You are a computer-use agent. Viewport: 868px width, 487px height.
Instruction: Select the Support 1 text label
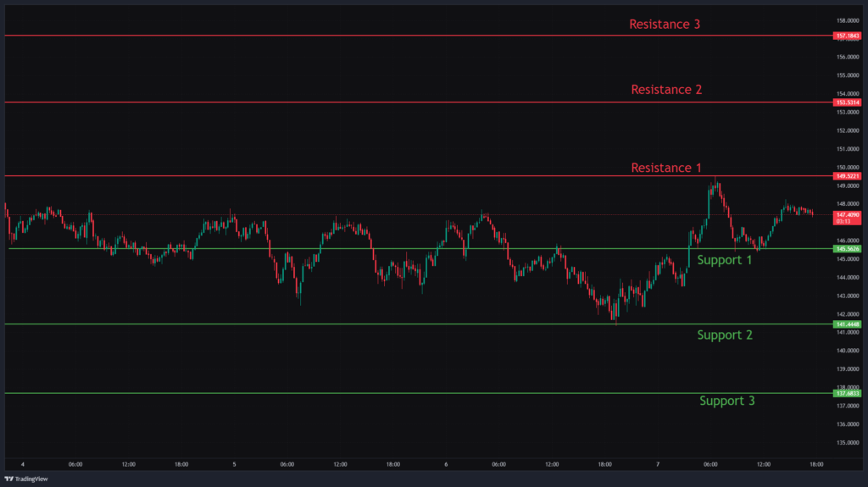pos(724,260)
